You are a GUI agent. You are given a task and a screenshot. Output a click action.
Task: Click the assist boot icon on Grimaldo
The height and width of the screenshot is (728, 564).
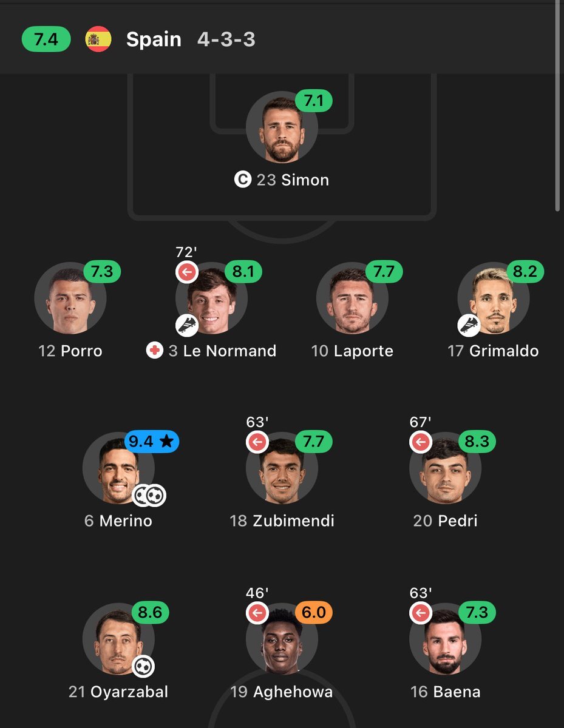tap(469, 325)
